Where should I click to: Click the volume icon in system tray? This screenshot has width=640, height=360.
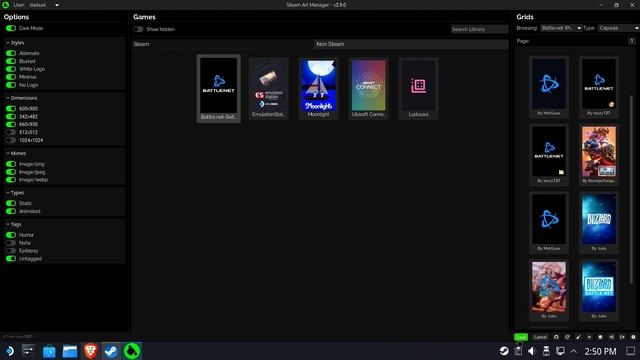point(531,351)
